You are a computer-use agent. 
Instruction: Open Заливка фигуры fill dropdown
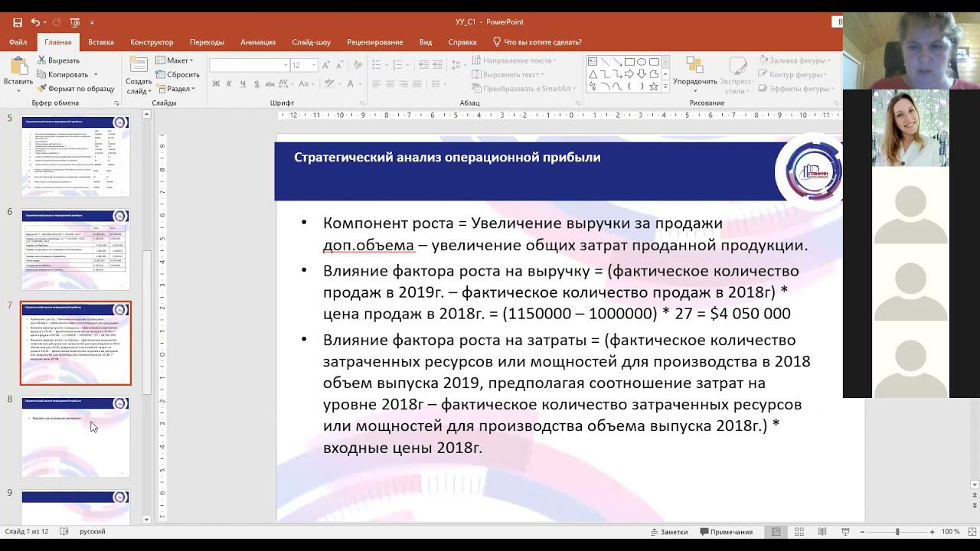point(796,60)
